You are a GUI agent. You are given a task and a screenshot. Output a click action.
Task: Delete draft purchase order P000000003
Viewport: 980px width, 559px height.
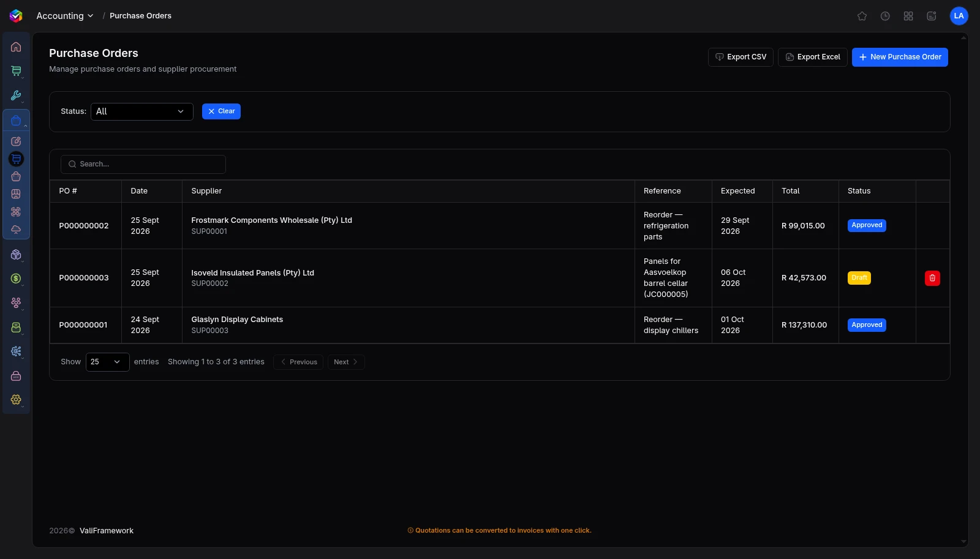932,278
